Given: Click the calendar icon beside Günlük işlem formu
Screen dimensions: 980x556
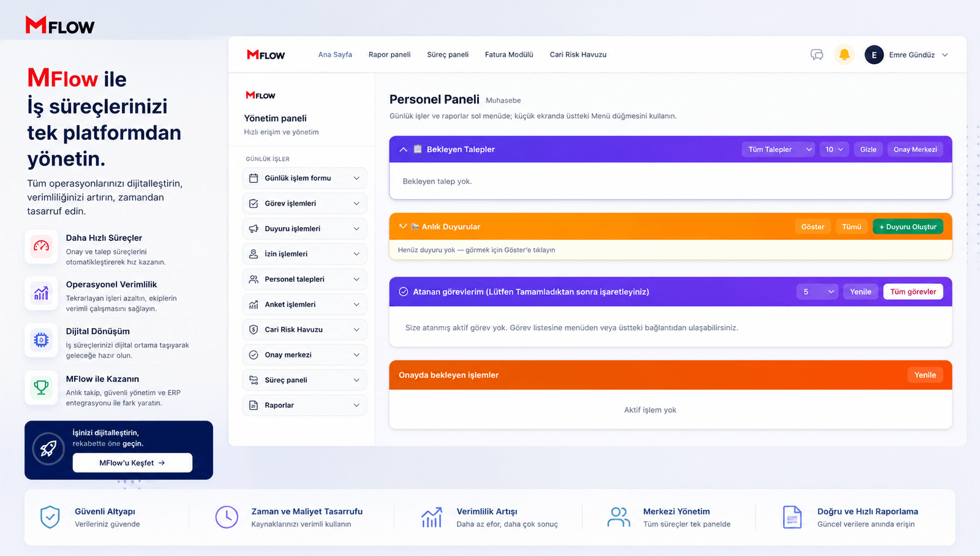Looking at the screenshot, I should click(x=254, y=178).
